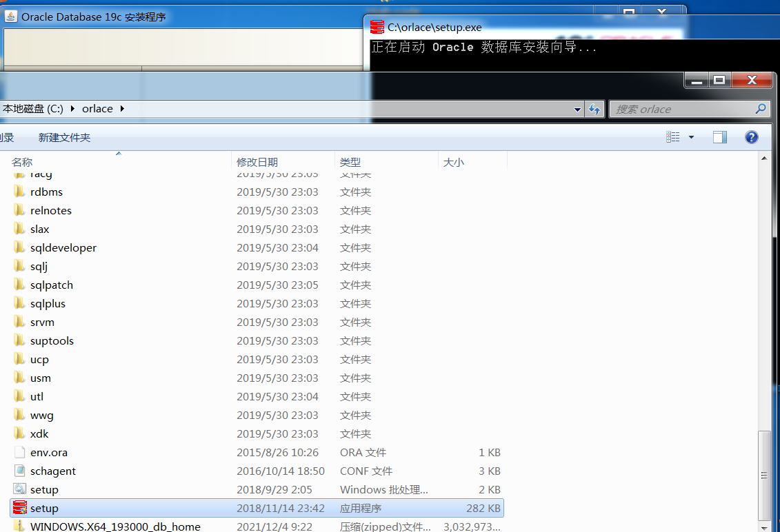
Task: Click the slax folder icon
Action: pyautogui.click(x=19, y=229)
